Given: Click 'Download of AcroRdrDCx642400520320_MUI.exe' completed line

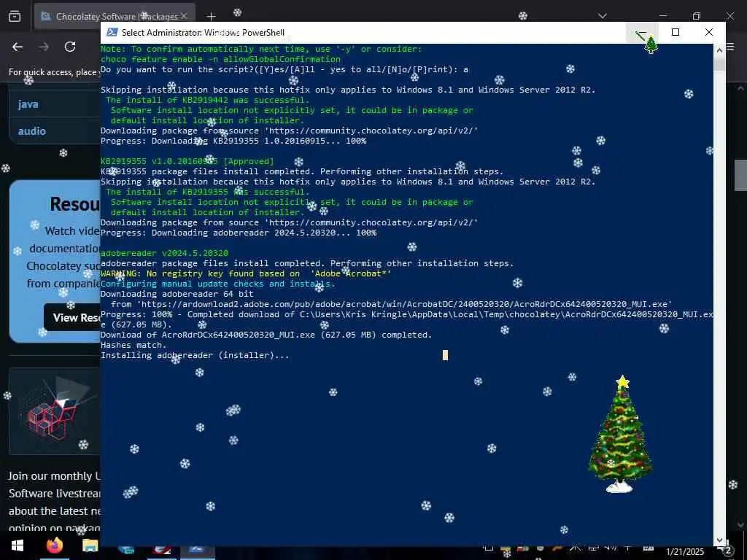Looking at the screenshot, I should tap(266, 335).
